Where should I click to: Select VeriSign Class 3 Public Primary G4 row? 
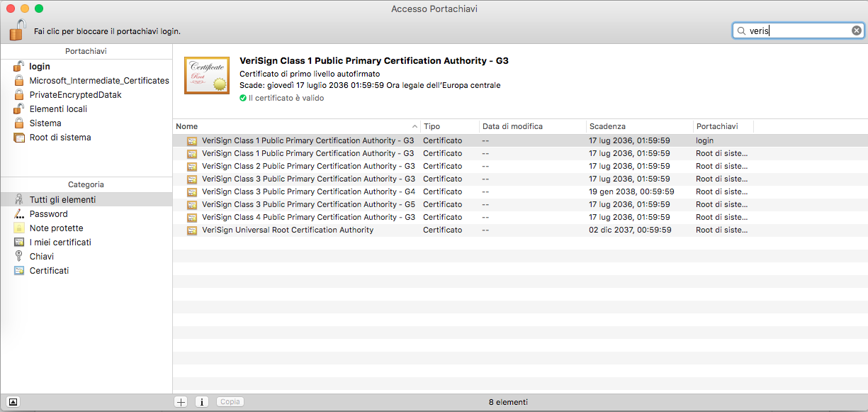[x=520, y=191]
